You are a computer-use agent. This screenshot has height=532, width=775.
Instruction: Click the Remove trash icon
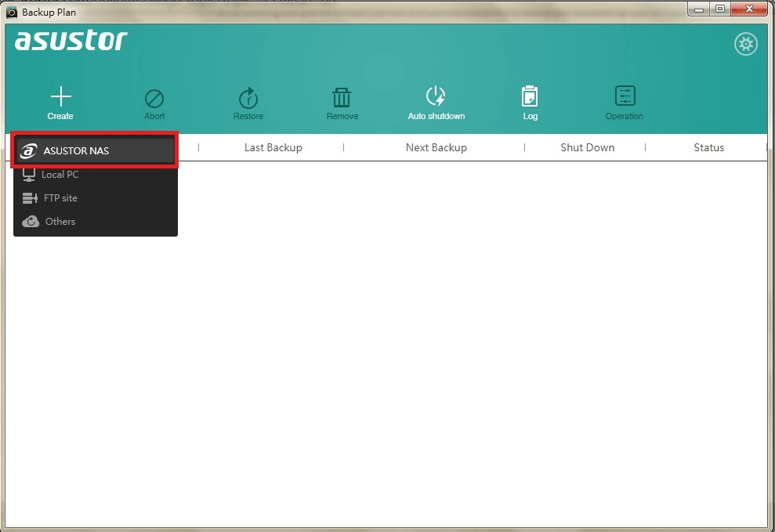point(342,97)
